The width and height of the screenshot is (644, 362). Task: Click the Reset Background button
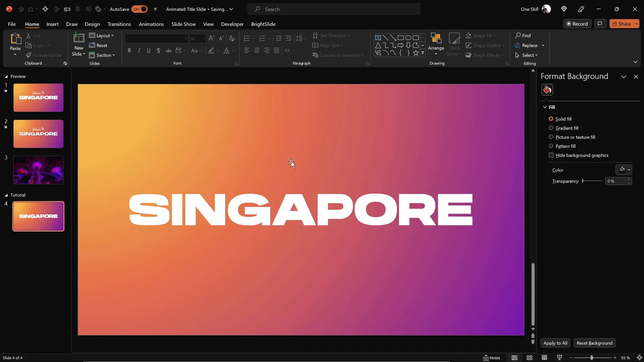pos(595,343)
